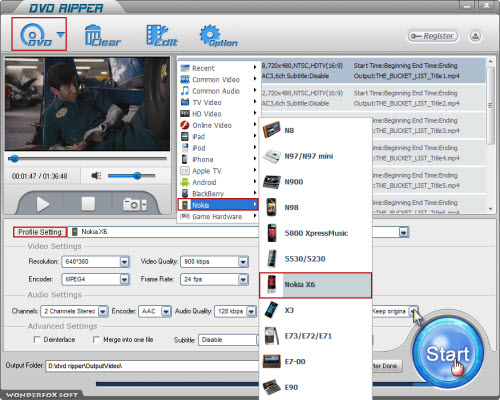
Task: Select the iPad category icon
Action: click(185, 136)
